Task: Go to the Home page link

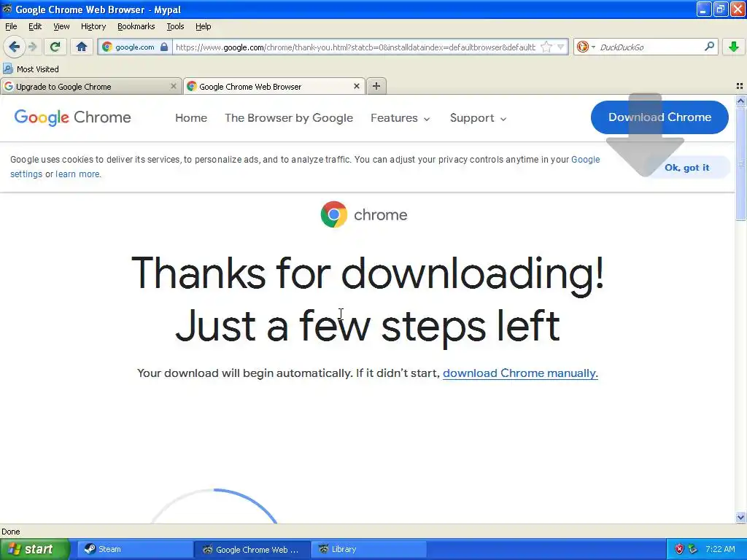Action: 191,117
